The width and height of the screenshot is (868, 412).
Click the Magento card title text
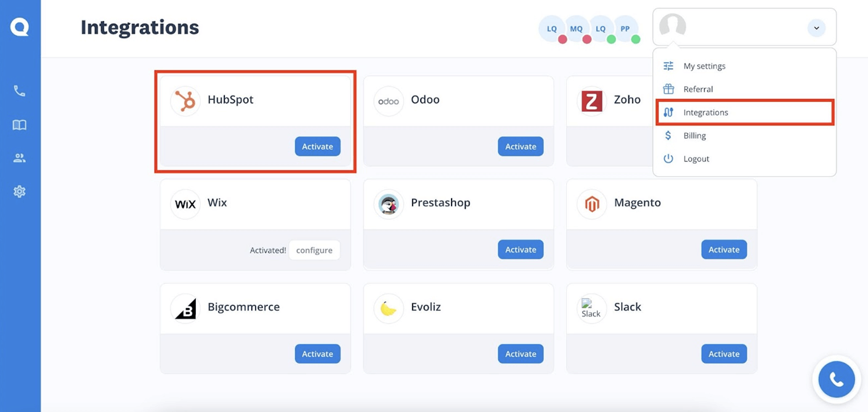click(638, 203)
